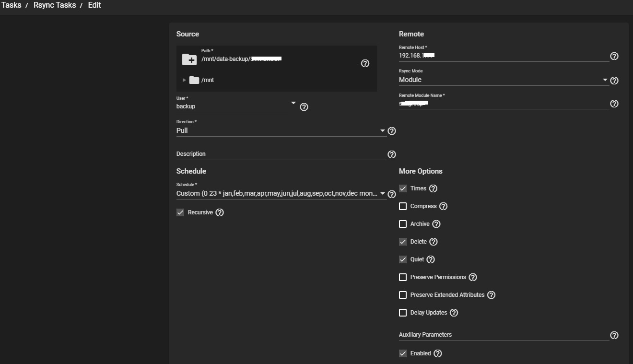The width and height of the screenshot is (633, 364).
Task: Enable the Compress checkbox
Action: 403,206
